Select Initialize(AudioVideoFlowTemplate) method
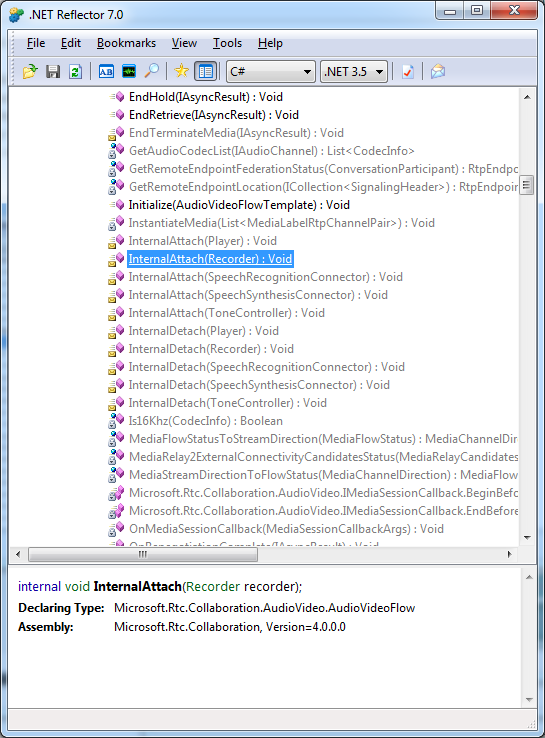The image size is (545, 738). click(239, 205)
